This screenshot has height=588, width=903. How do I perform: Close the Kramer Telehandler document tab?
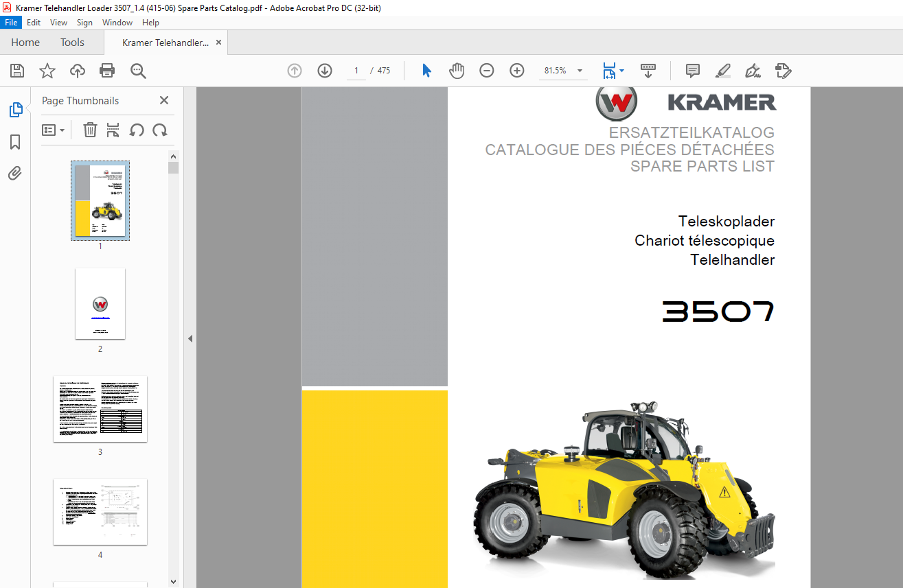(x=219, y=43)
